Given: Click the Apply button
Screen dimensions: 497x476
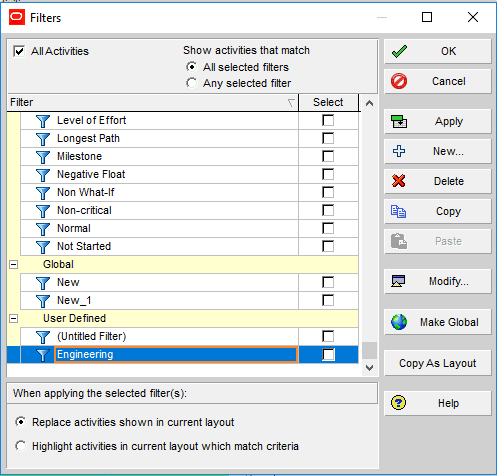Looking at the screenshot, I should 438,121.
